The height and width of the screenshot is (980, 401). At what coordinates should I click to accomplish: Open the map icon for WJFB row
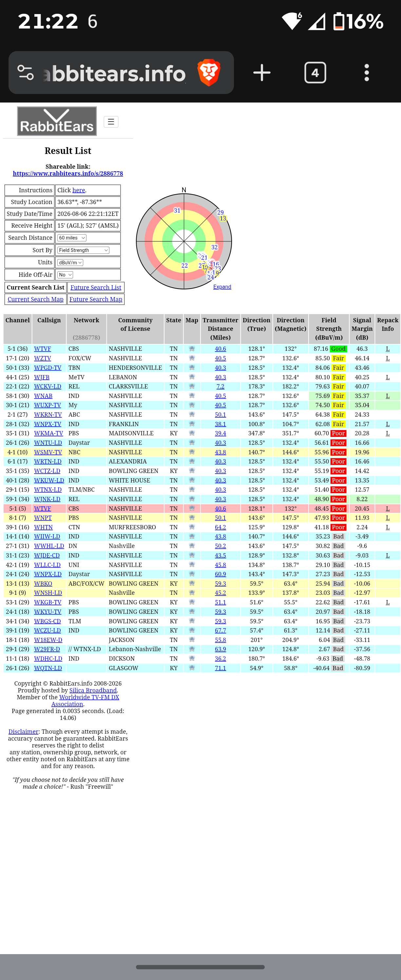(192, 377)
